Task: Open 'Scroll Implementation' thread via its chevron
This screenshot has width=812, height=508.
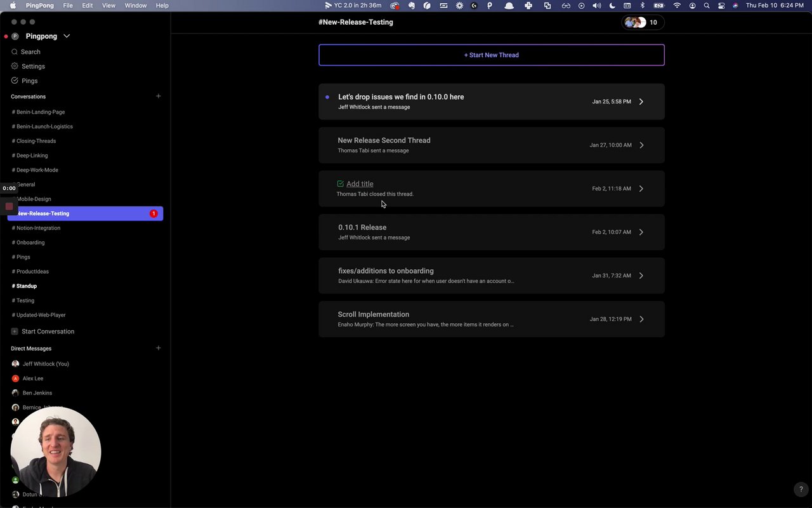Action: (x=641, y=319)
